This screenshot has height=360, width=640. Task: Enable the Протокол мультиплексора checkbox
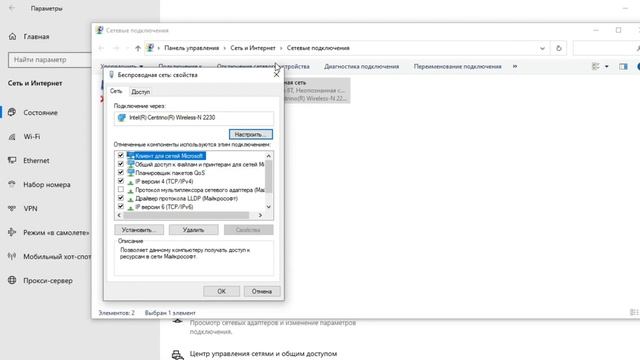[x=121, y=189]
